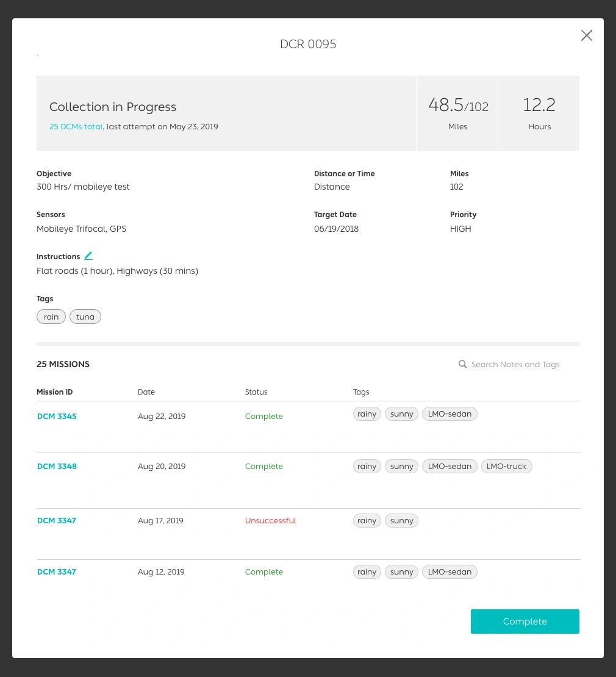Sort missions by Mission ID column header
The image size is (616, 677).
tap(55, 392)
